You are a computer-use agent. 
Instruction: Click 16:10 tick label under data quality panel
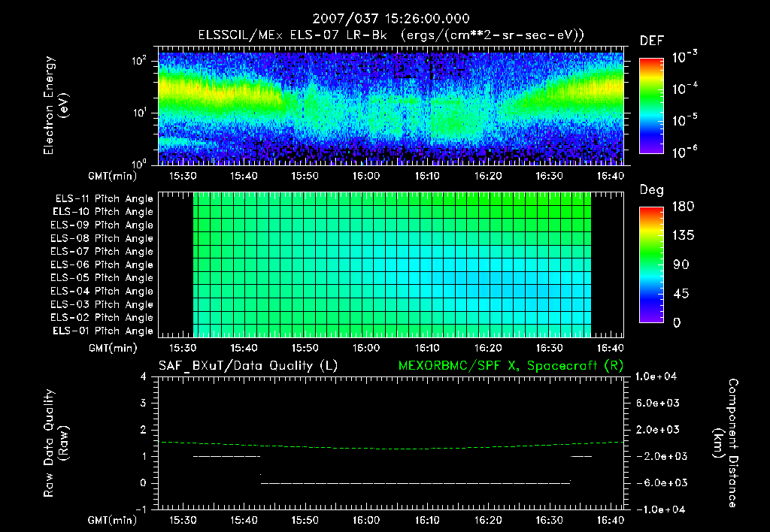427,520
